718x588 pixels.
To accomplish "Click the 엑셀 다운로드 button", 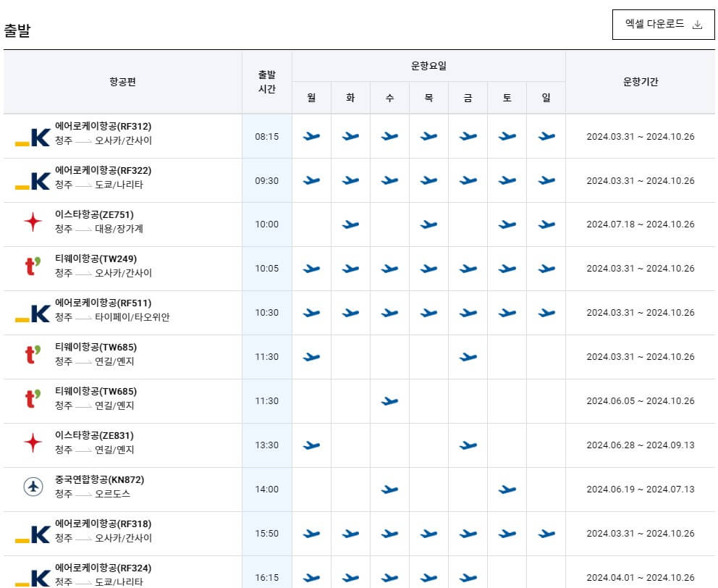I will point(664,22).
